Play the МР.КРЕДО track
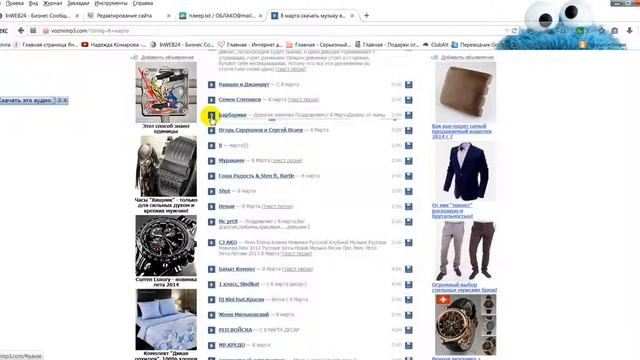640x360 pixels. pyautogui.click(x=211, y=345)
